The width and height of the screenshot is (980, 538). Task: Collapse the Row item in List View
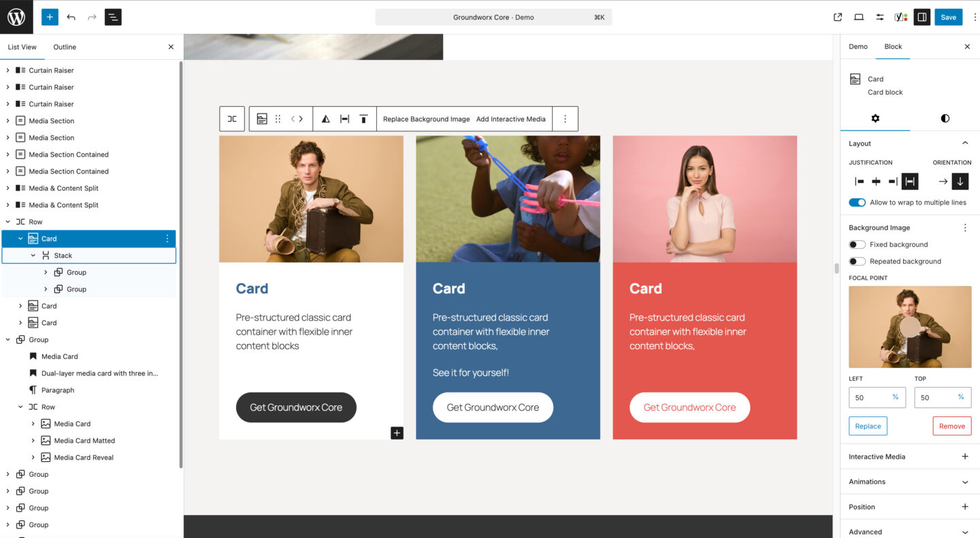(8, 222)
